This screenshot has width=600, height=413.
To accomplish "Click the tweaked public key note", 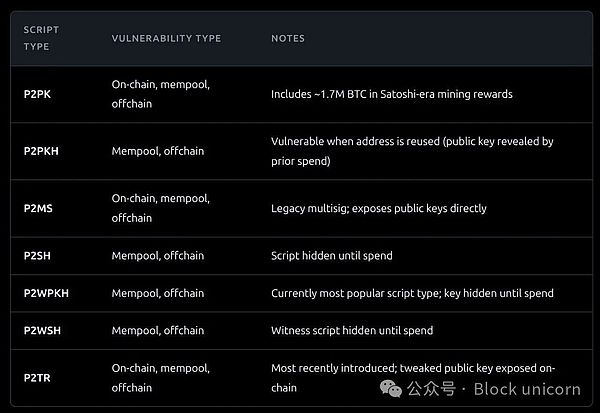I will click(x=412, y=368).
